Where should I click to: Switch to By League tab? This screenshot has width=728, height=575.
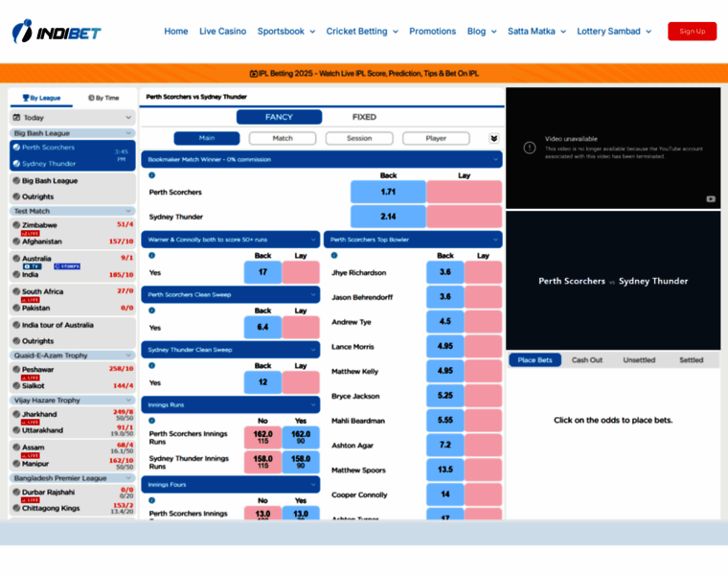pos(42,98)
